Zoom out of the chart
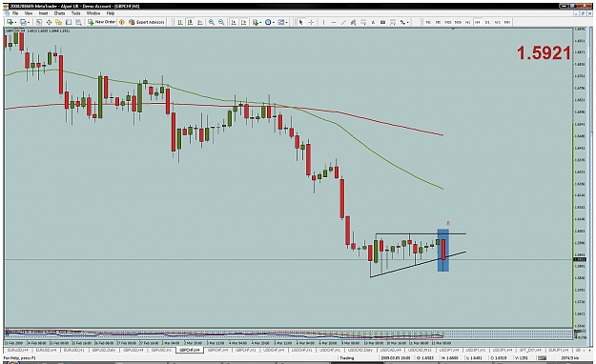The image size is (596, 364). (x=221, y=22)
